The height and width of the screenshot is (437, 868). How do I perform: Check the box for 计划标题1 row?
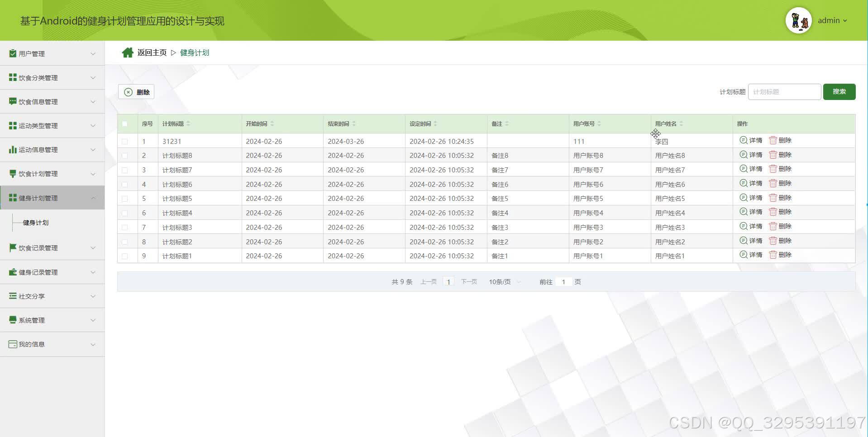[125, 256]
